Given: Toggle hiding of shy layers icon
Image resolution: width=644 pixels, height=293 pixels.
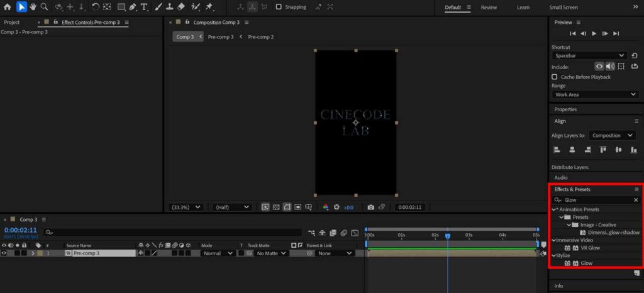Looking at the screenshot, I should click(323, 233).
